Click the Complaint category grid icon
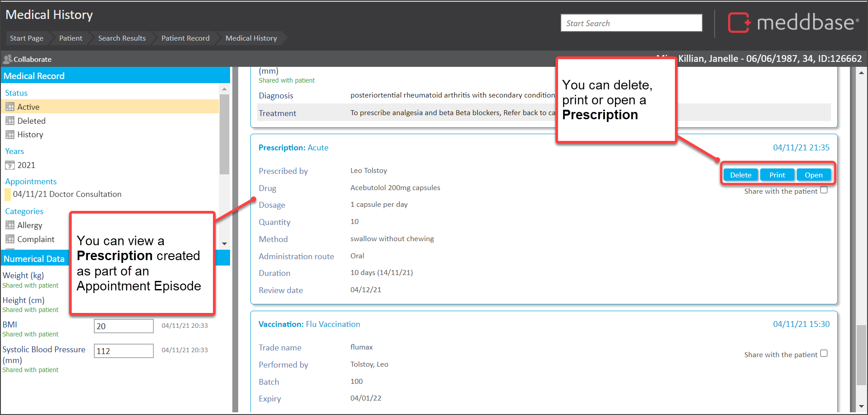 coord(10,239)
